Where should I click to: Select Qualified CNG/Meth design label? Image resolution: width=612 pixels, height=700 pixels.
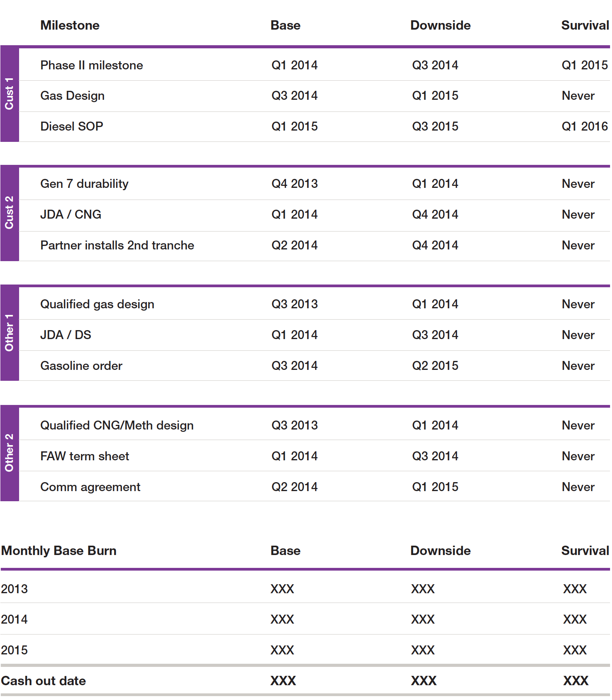117,426
